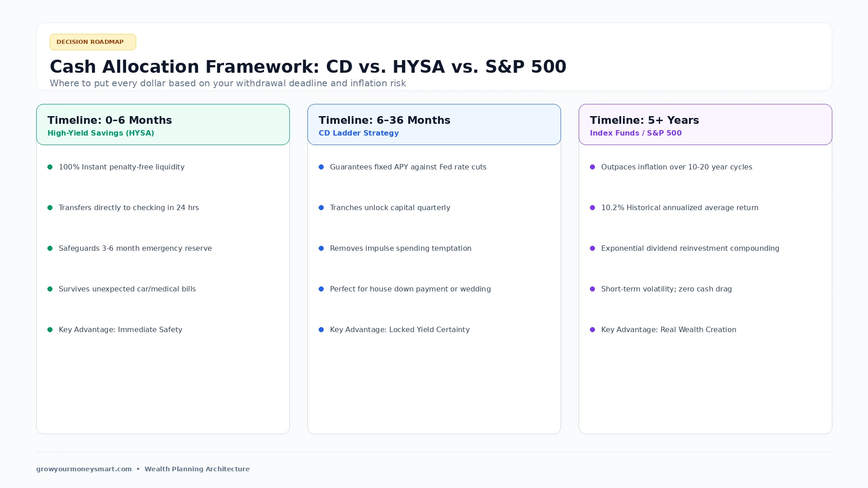Click "Survives unexpected car/medical bills" line
Viewport: 868px width, 488px height.
point(127,289)
